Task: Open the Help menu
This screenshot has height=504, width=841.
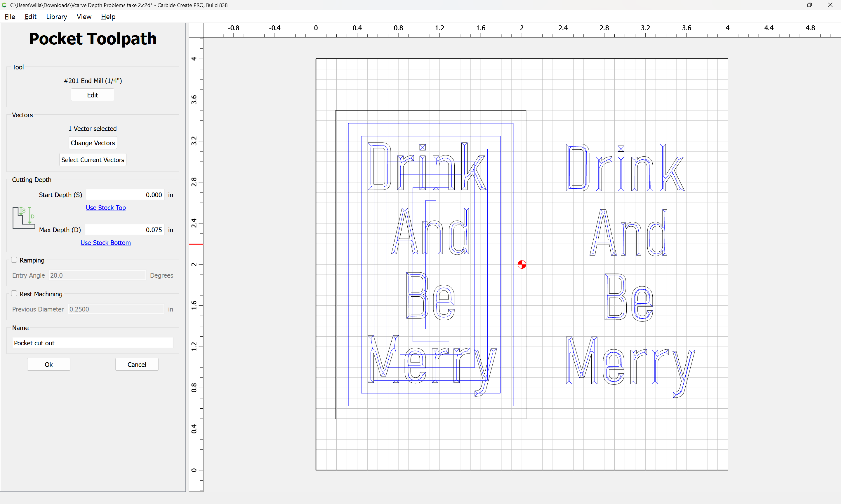Action: pyautogui.click(x=108, y=16)
